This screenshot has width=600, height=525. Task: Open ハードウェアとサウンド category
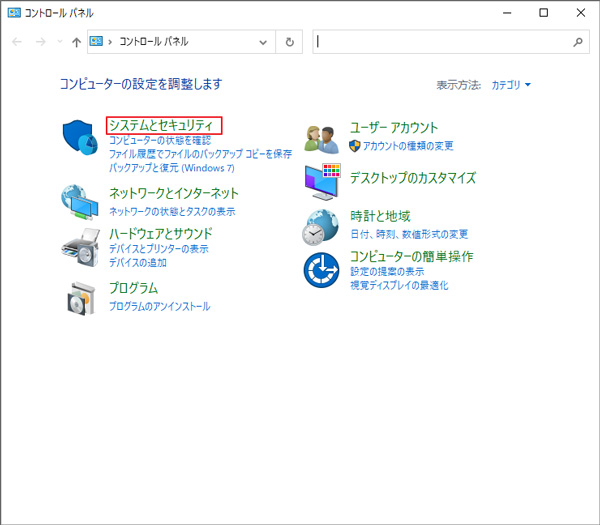tap(161, 233)
